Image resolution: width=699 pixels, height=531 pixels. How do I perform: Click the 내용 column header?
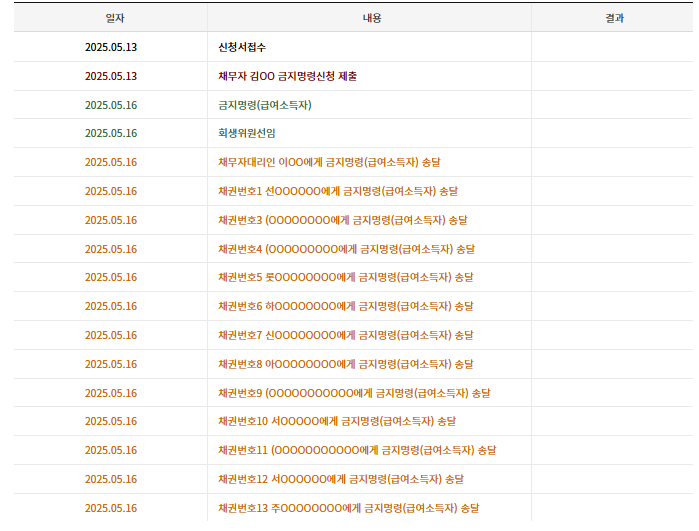pyautogui.click(x=370, y=18)
